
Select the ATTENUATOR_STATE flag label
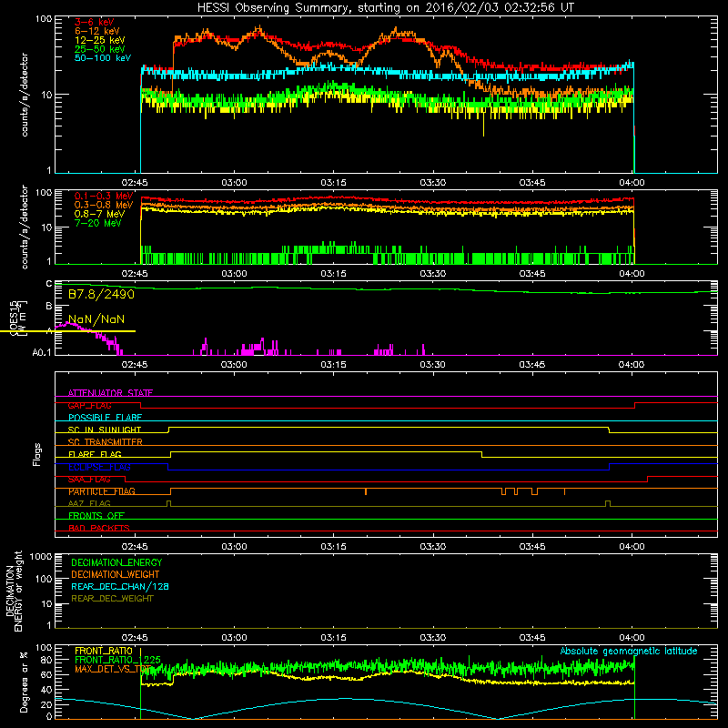pyautogui.click(x=110, y=393)
